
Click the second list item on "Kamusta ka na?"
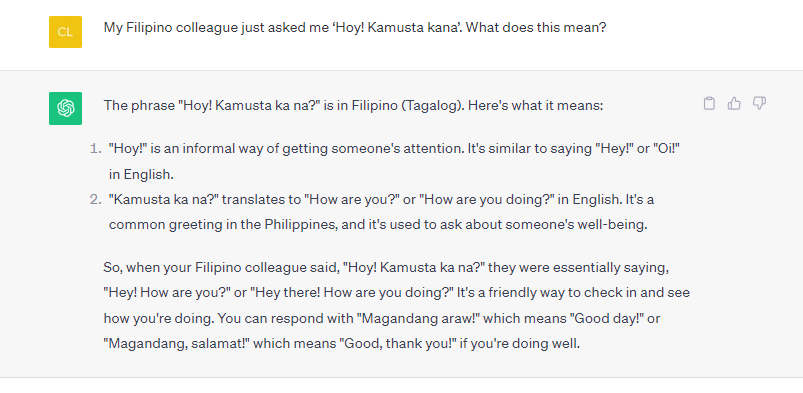coord(381,212)
